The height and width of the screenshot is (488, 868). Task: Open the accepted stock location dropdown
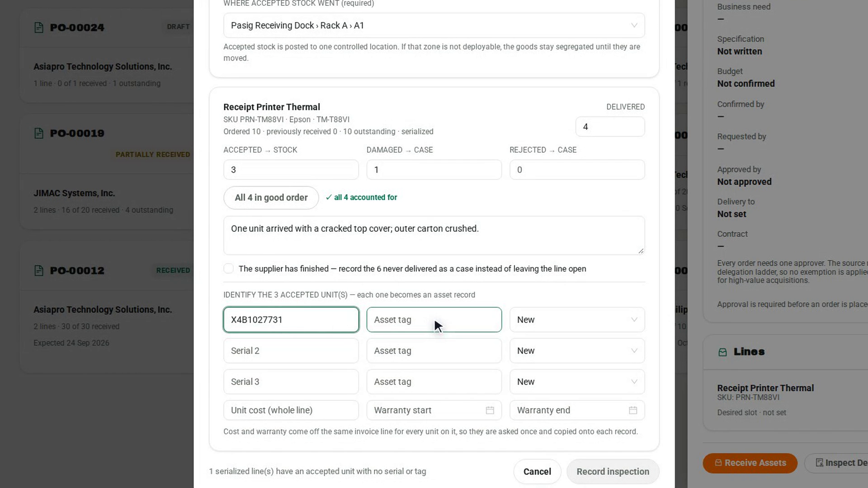point(434,25)
